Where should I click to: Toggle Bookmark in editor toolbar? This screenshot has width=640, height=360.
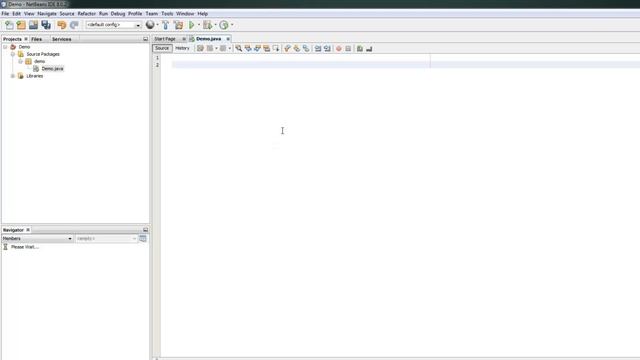pos(306,49)
